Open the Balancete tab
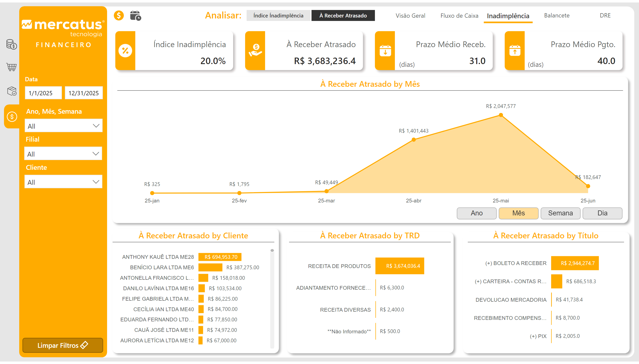Viewport: 639px width, 364px height. tap(556, 15)
